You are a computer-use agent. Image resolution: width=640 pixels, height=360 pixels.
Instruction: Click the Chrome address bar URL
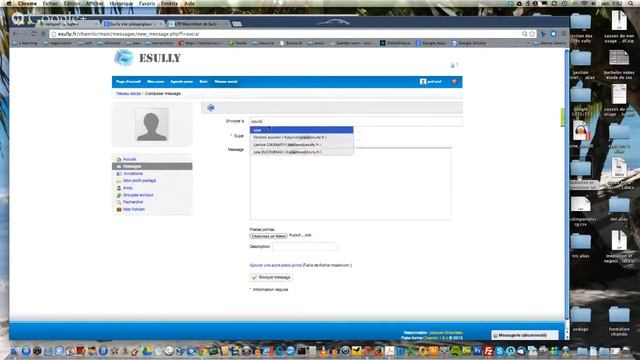click(129, 34)
